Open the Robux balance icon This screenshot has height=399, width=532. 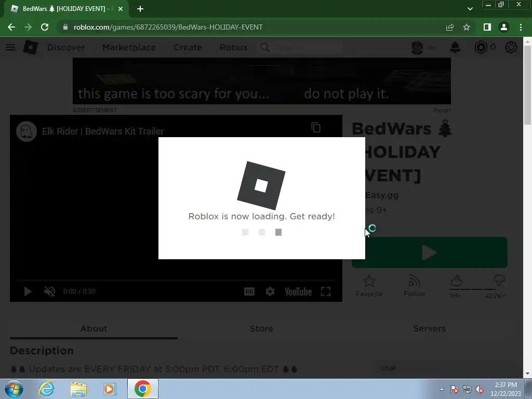(481, 47)
